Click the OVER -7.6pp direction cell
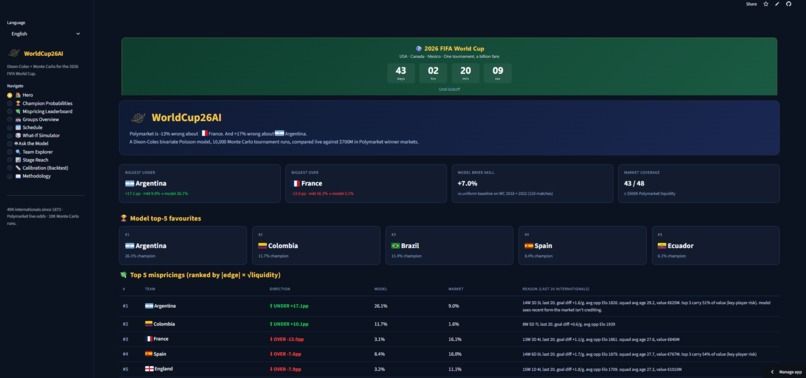 285,354
